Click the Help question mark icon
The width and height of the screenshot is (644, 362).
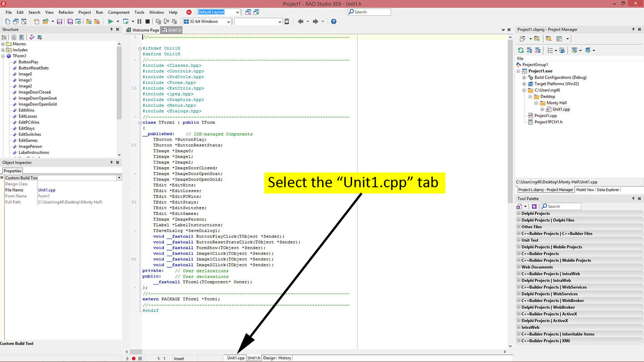click(334, 21)
